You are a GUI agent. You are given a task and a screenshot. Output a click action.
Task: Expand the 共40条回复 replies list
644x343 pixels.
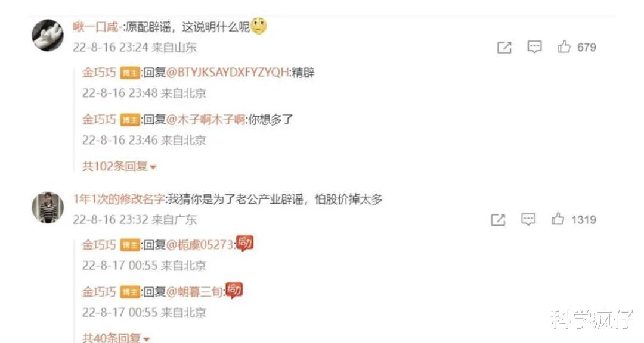(x=116, y=338)
